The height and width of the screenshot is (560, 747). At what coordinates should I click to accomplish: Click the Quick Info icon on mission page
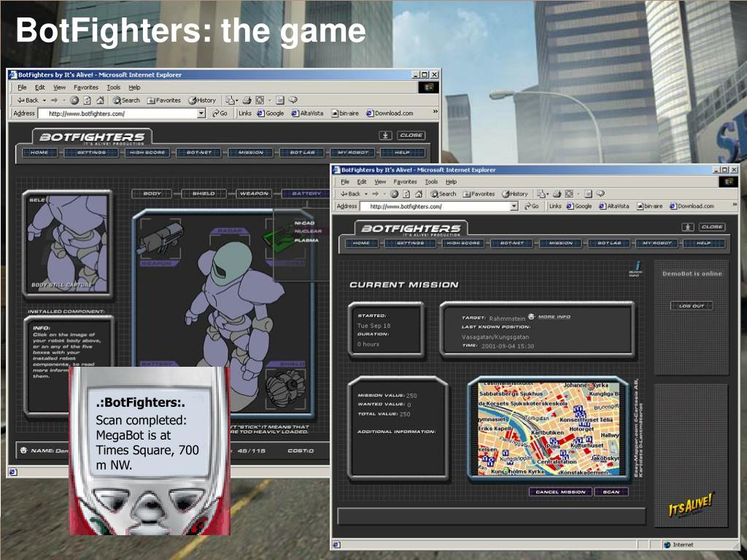pos(636,268)
